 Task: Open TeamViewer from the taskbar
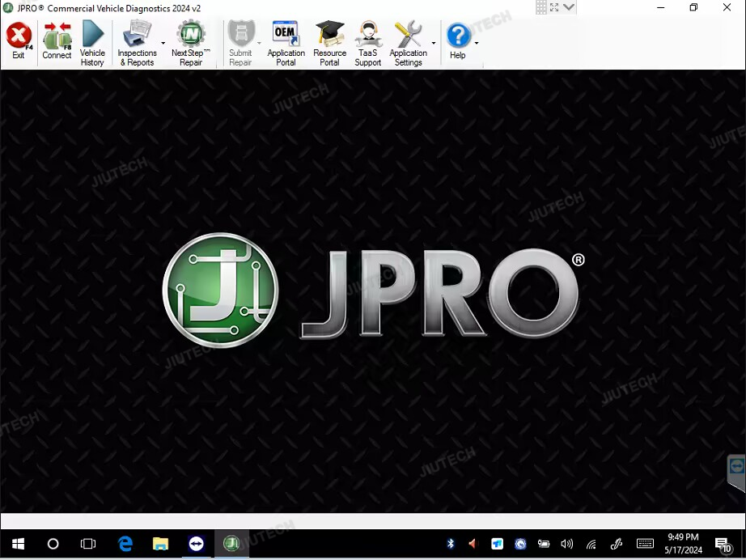pos(196,544)
